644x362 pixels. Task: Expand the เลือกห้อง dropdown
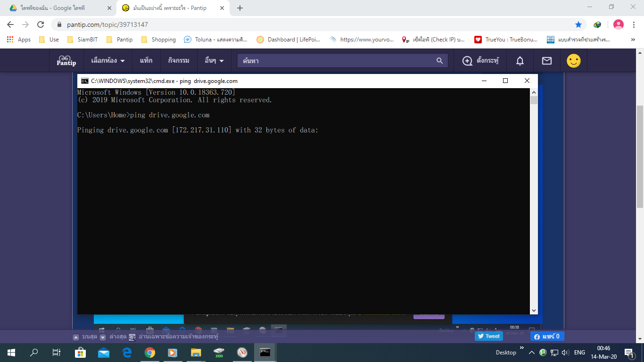(108, 60)
